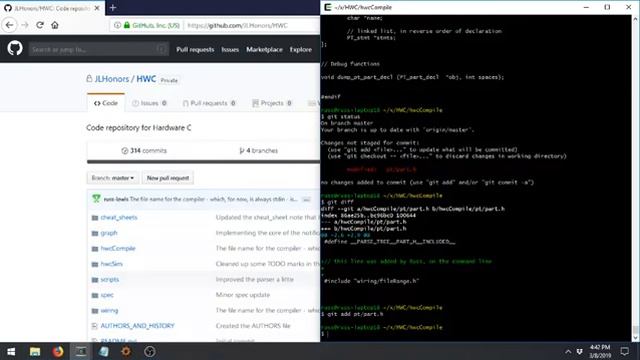This screenshot has height=360, width=640.
Task: Click the file icon beside AUTHORS_AND_HISTORY
Action: coord(95,326)
